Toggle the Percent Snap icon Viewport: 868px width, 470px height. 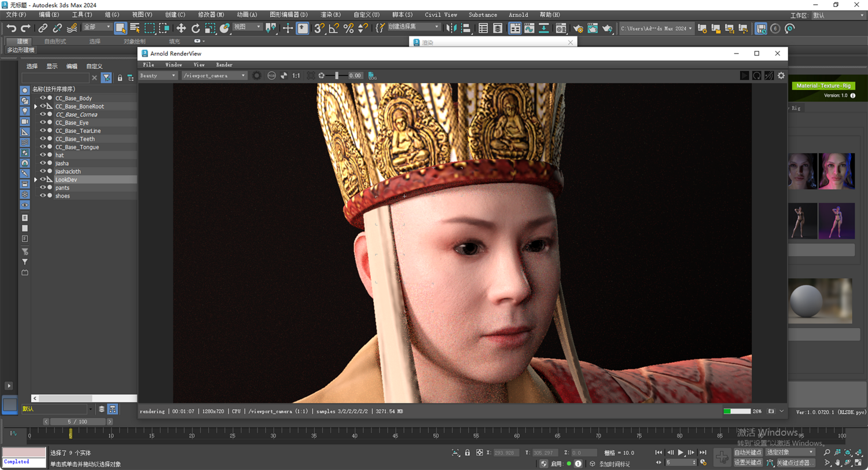point(348,28)
